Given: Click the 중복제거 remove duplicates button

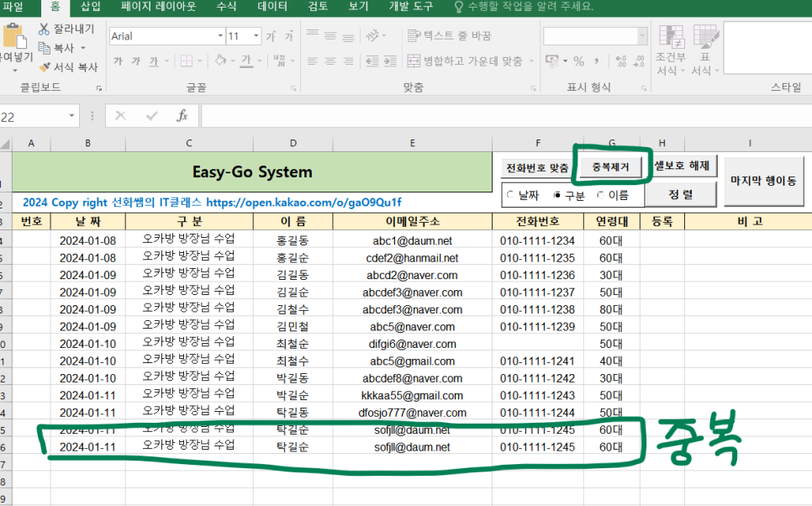Looking at the screenshot, I should [x=610, y=167].
